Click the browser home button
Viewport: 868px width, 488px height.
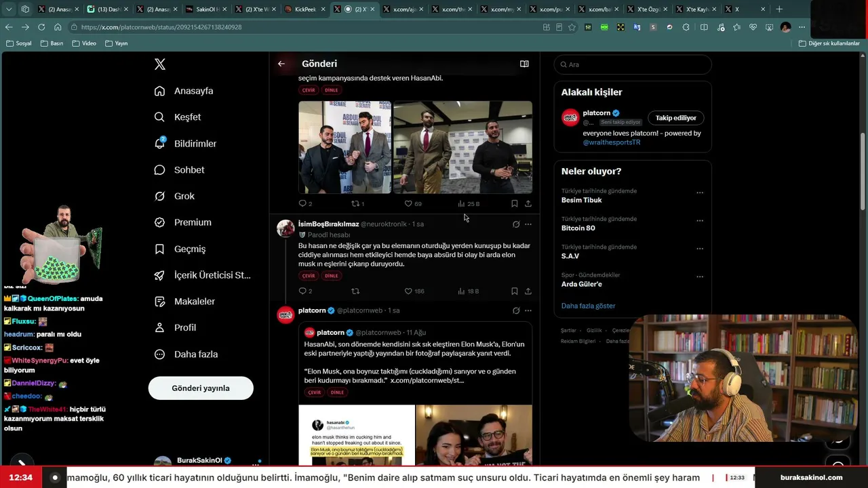58,27
